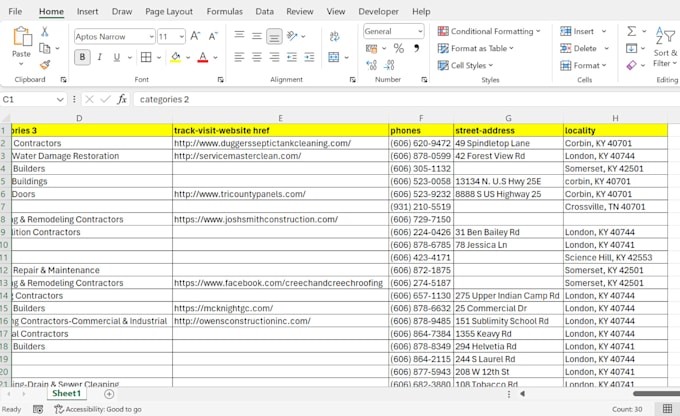Click Merge & Center icon
The width and height of the screenshot is (680, 416).
click(333, 57)
